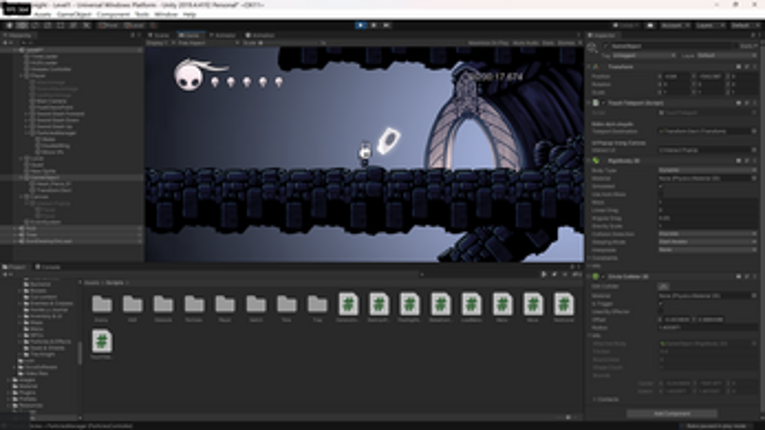The width and height of the screenshot is (765, 430).
Task: Click the Hierarchy panel lock icon
Action: point(133,35)
